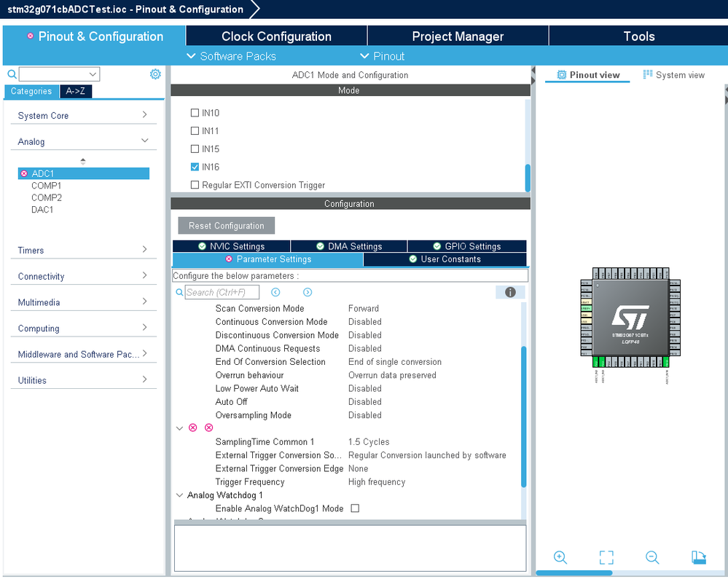The image size is (728, 579).
Task: Go to next search result arrow
Action: (x=308, y=292)
